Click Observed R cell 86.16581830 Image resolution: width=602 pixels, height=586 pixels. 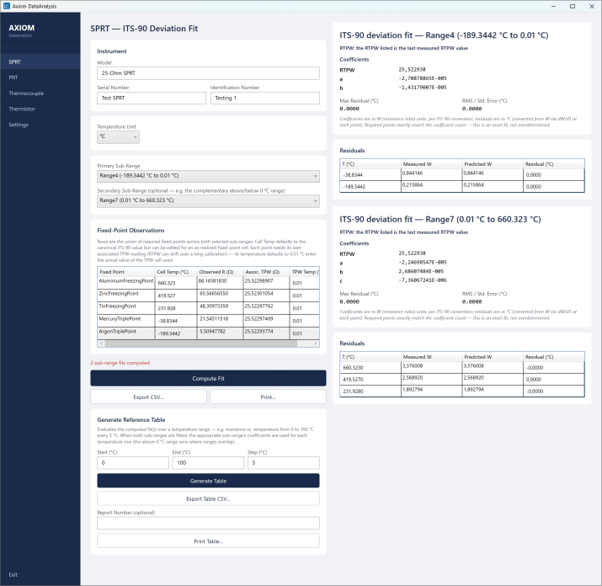click(x=220, y=283)
